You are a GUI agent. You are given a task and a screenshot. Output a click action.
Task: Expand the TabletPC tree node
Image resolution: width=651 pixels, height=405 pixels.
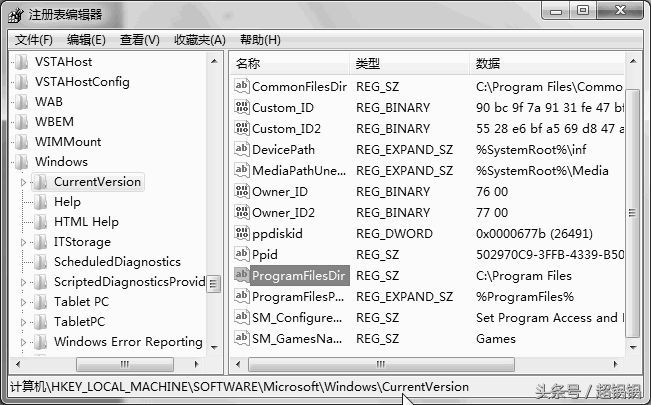[23, 322]
